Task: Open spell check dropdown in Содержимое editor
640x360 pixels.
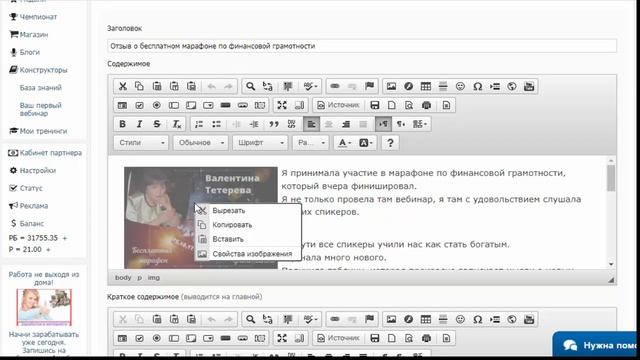Action: pos(310,86)
